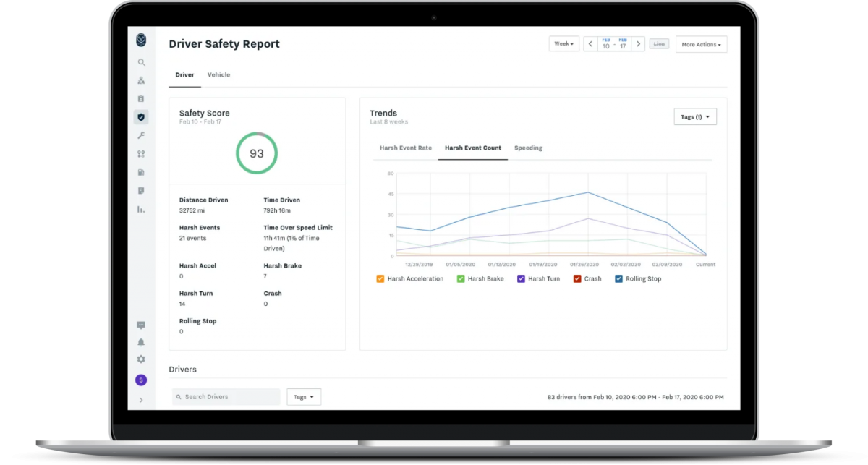Click the 792h 16m time driven value
868x465 pixels.
tap(278, 210)
